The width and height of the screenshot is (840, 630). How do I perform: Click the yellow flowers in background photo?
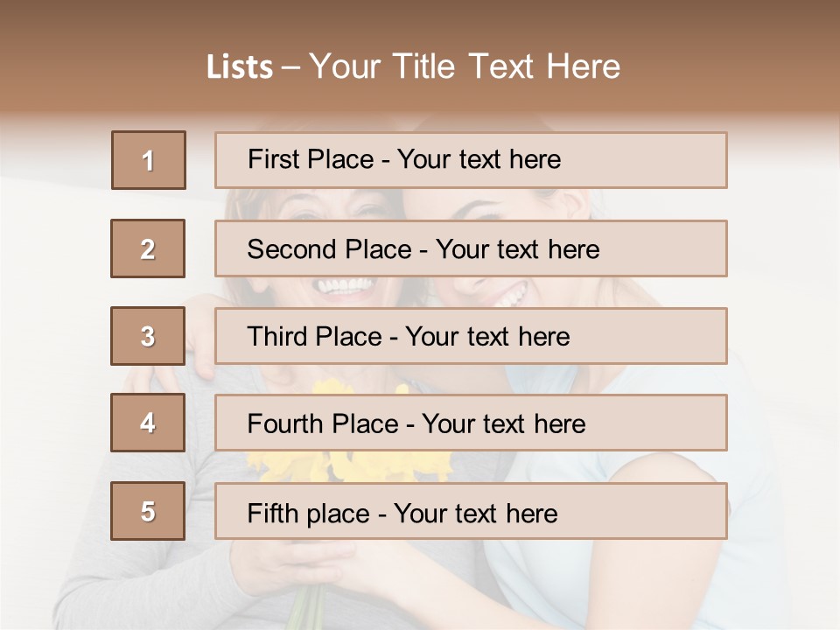point(350,465)
